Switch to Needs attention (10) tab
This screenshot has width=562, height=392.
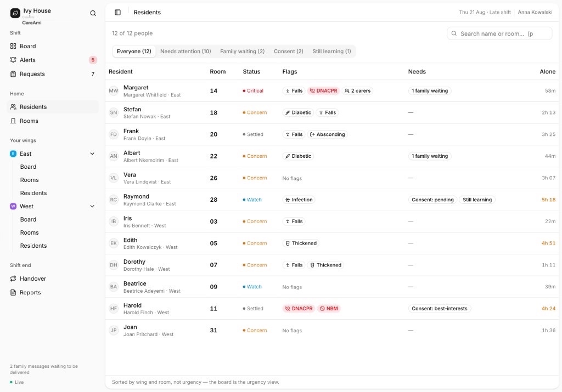click(186, 52)
